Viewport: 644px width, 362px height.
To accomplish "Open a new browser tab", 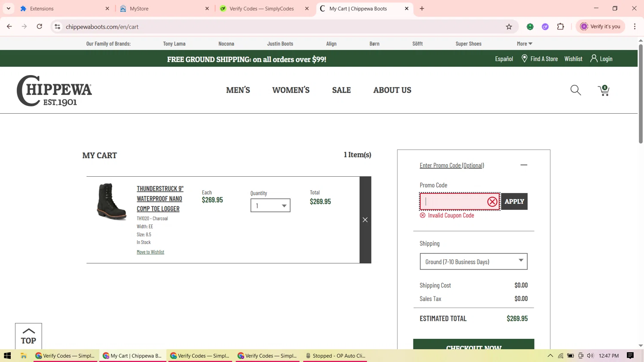I will pyautogui.click(x=422, y=9).
